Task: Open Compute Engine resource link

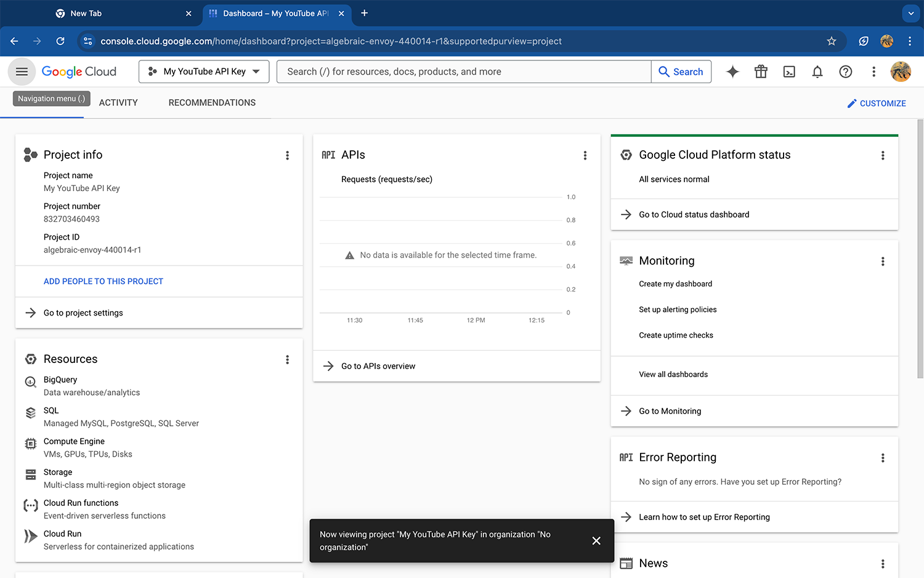Action: tap(74, 442)
